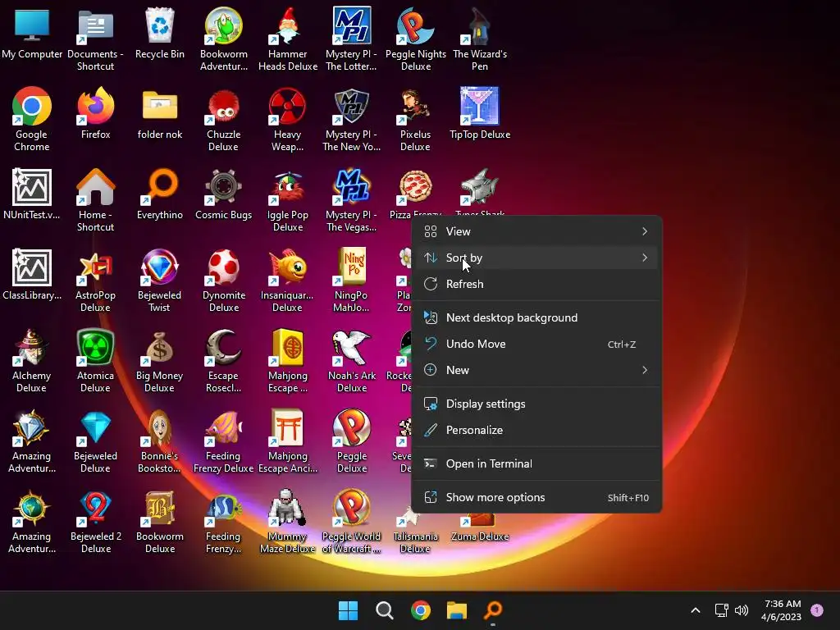
Task: Select the Feeding Frenzy Deluxe icon
Action: (x=223, y=441)
